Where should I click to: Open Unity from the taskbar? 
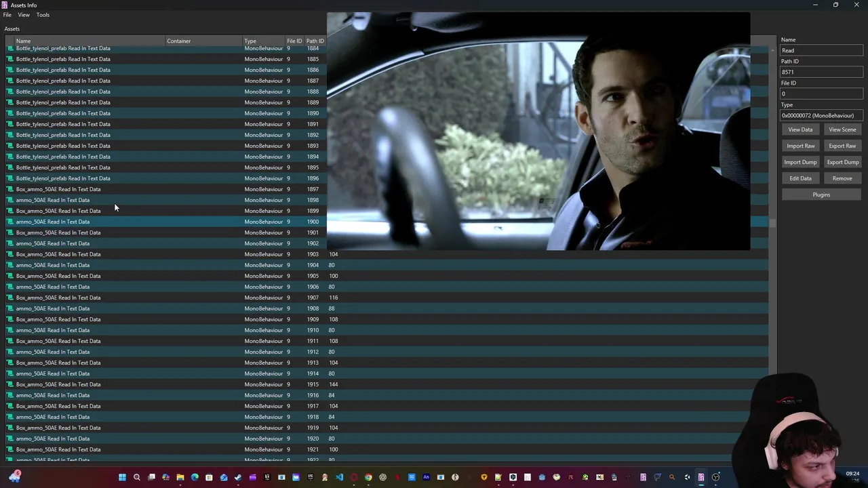(687, 477)
